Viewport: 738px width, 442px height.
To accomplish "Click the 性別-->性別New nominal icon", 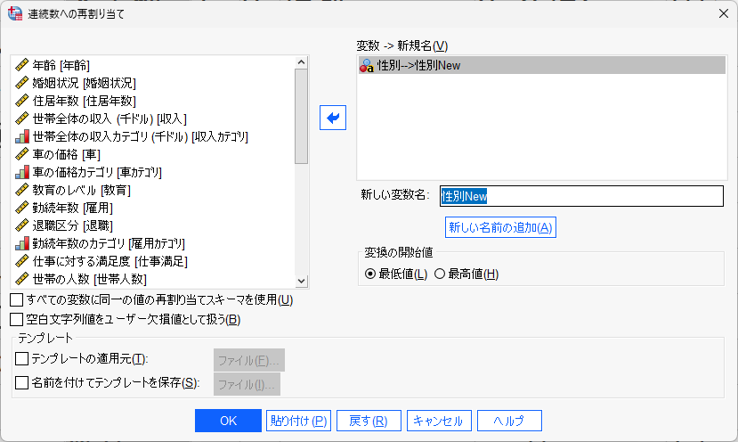I will tap(366, 66).
